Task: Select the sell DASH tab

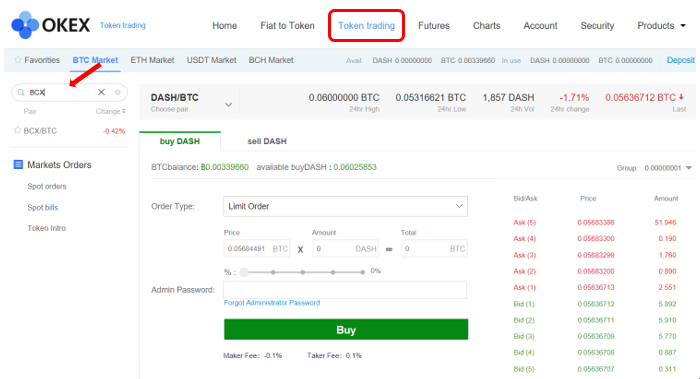Action: [267, 141]
